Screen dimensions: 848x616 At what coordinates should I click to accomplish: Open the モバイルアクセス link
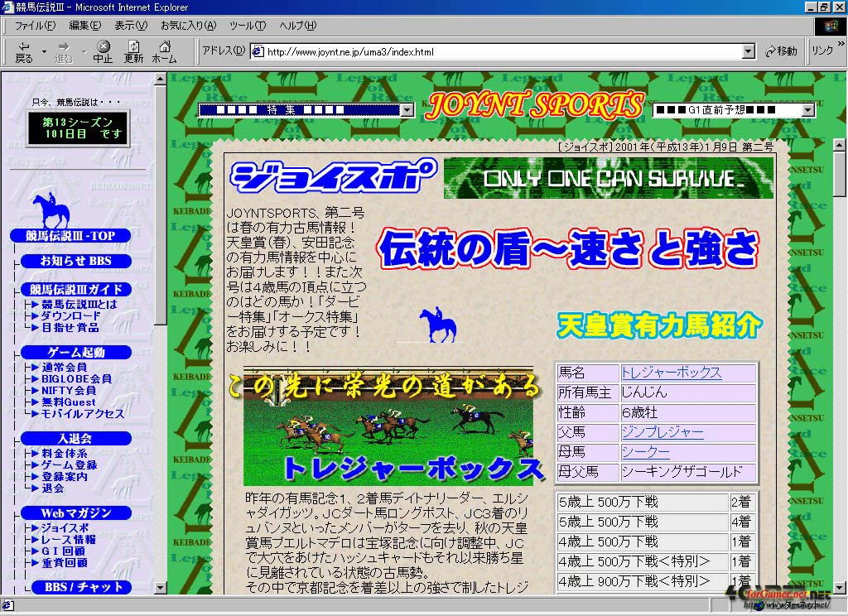(83, 414)
